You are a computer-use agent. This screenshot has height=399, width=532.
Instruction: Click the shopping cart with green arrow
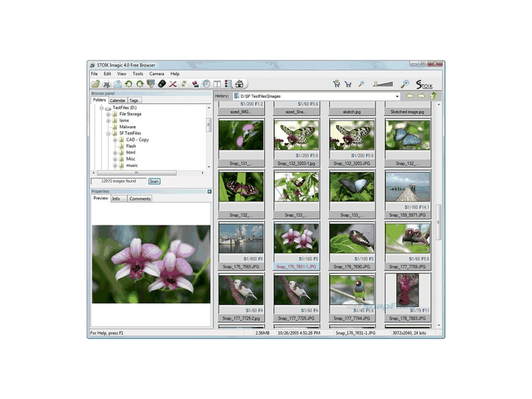click(x=336, y=84)
